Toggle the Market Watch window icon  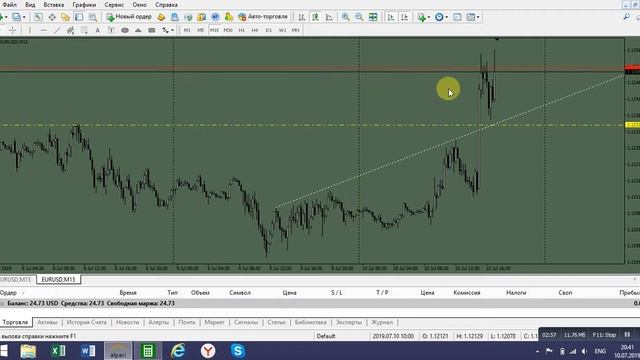(x=38, y=17)
